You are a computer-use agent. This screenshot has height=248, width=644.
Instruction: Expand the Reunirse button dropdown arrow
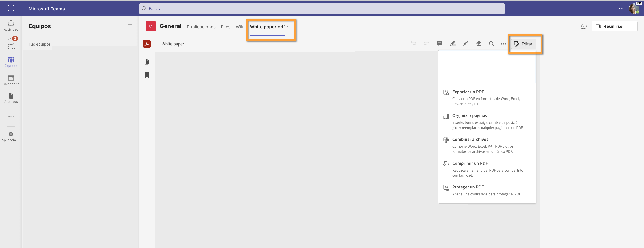coord(632,26)
